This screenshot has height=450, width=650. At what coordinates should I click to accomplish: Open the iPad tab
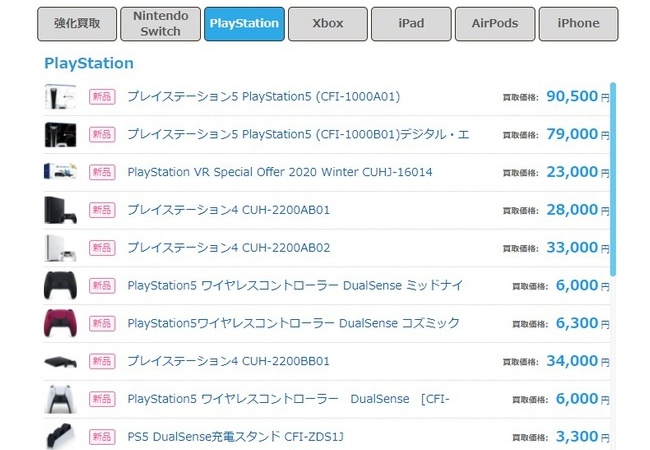point(411,24)
